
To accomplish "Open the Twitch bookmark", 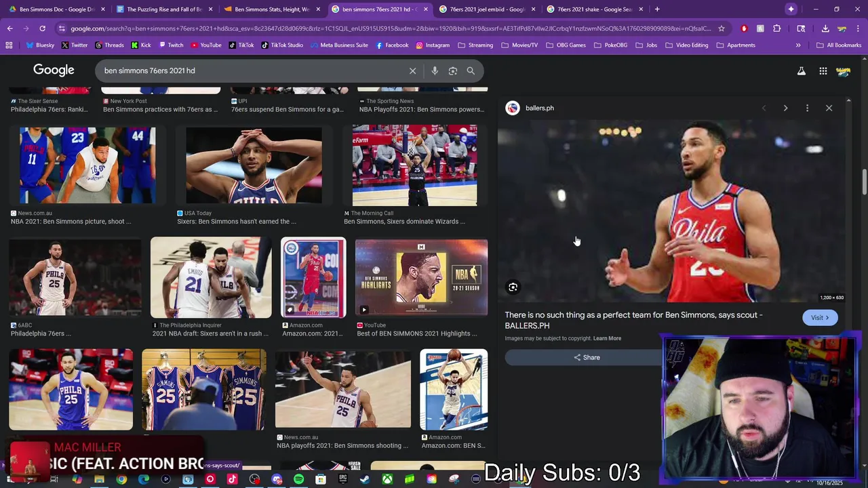I will coord(170,45).
